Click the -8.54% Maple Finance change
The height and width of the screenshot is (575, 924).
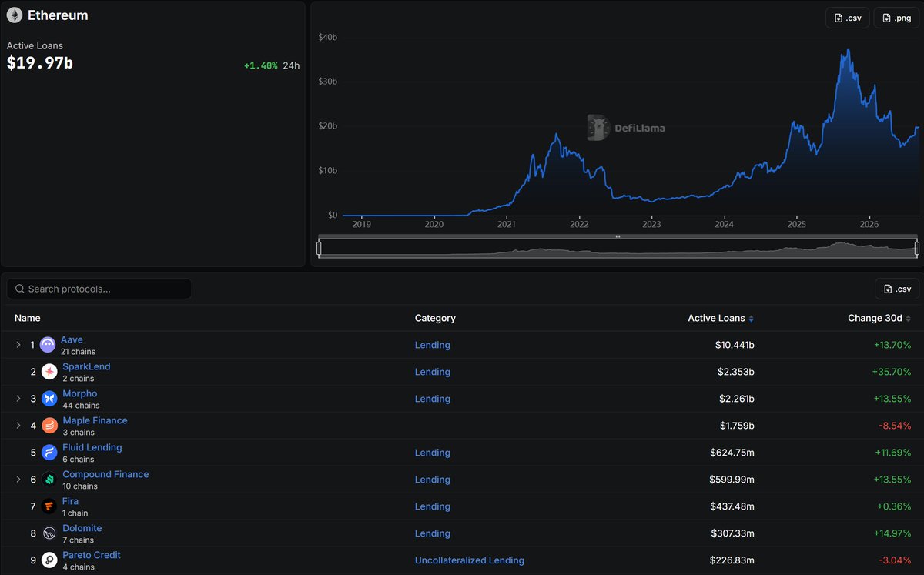(895, 426)
